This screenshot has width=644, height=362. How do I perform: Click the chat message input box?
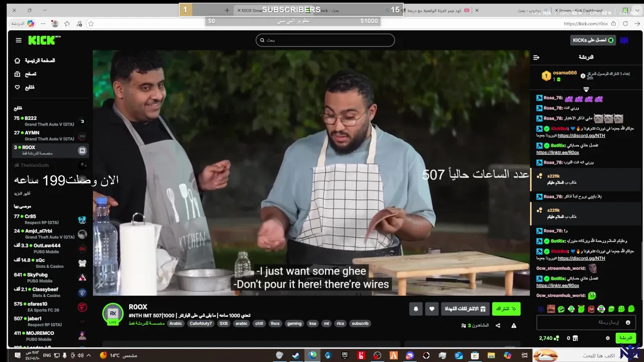point(585,322)
